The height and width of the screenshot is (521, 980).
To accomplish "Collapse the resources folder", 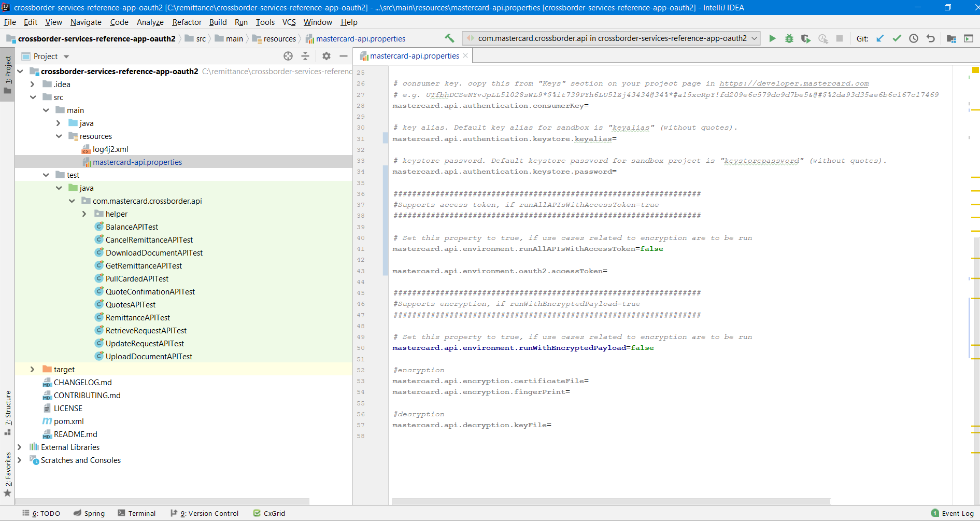I will pyautogui.click(x=59, y=136).
